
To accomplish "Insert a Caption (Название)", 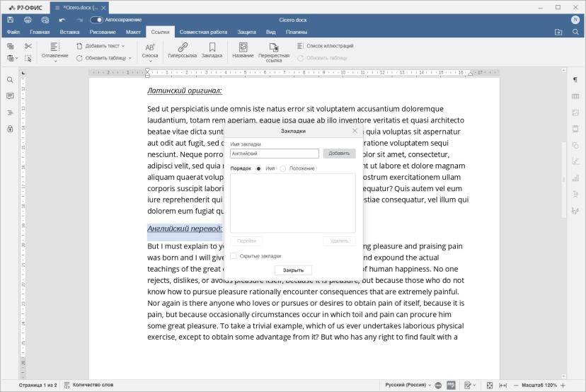I will tap(243, 50).
